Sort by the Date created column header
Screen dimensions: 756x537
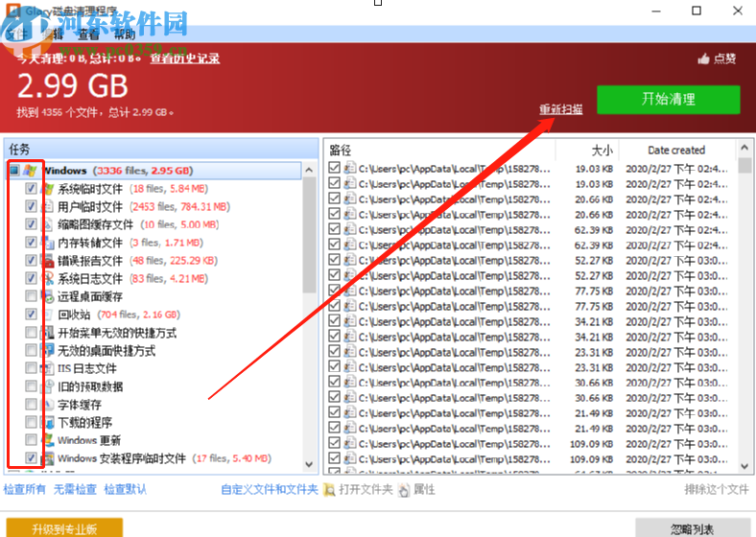[677, 151]
